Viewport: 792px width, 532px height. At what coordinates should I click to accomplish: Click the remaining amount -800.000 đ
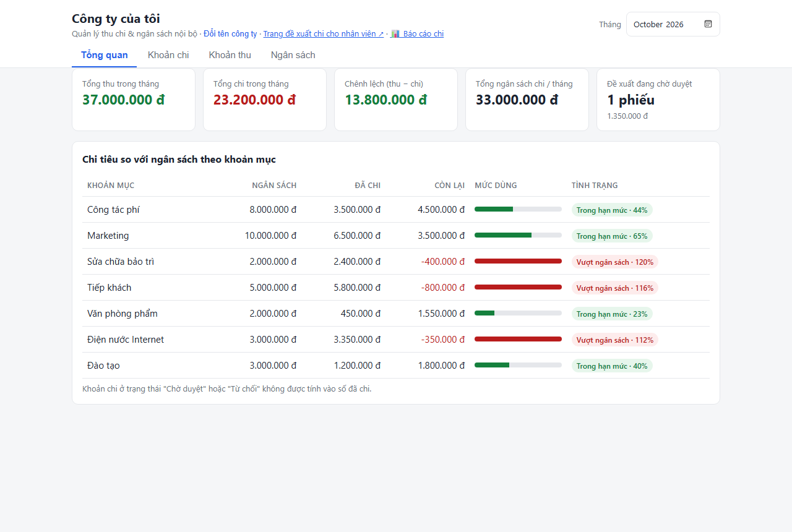coord(443,288)
